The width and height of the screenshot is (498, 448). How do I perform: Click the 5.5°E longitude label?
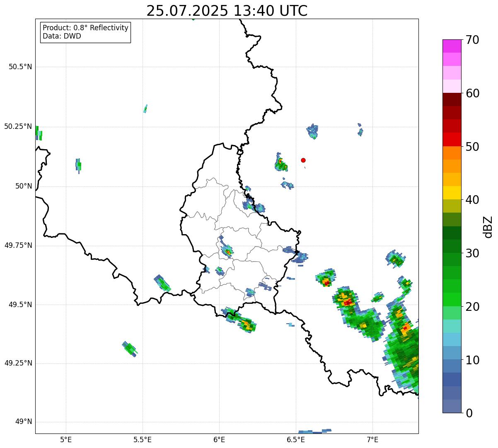143,439
